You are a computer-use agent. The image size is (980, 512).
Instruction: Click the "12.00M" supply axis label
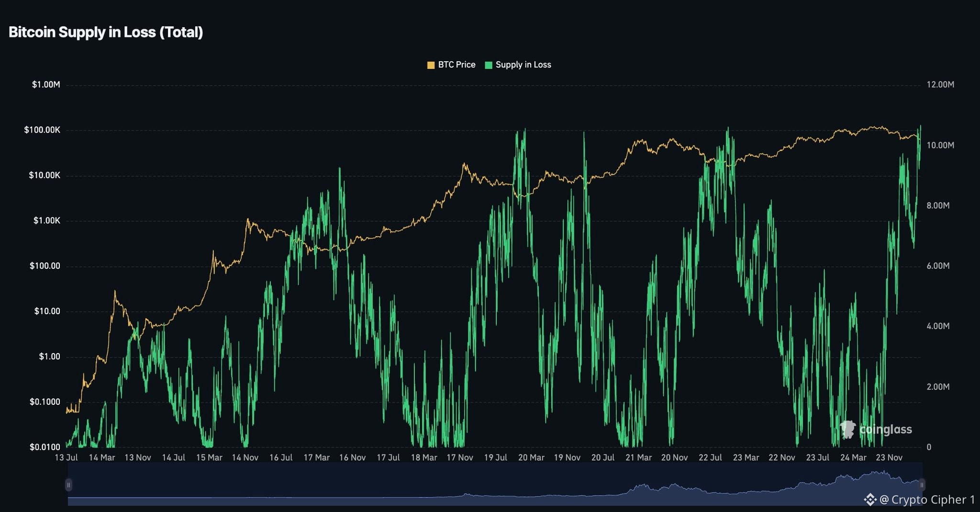tap(940, 85)
